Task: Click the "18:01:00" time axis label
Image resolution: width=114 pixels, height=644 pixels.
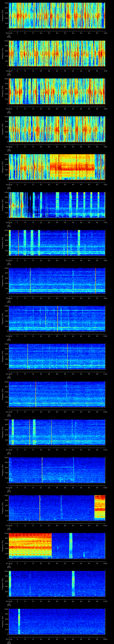Action: pos(9,33)
